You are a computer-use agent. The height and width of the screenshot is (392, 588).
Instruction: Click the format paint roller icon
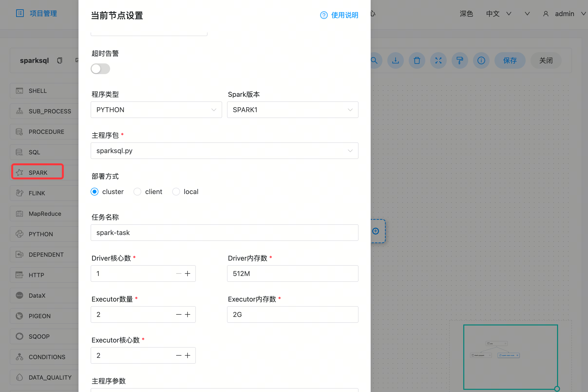pyautogui.click(x=460, y=60)
